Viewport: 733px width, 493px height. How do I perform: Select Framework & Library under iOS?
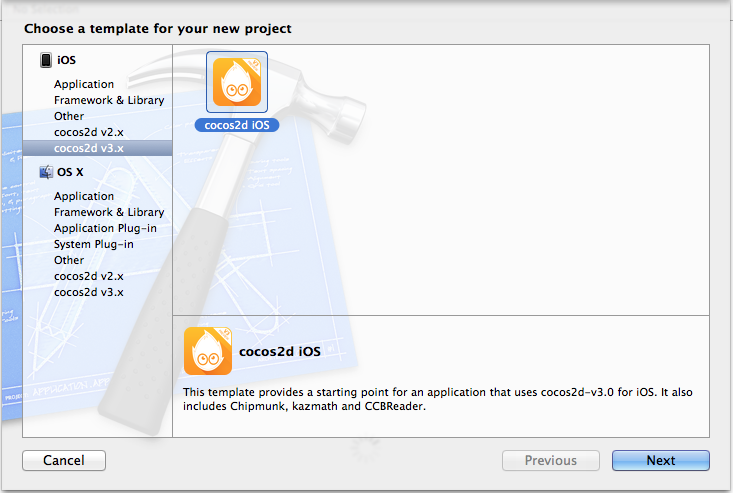109,100
